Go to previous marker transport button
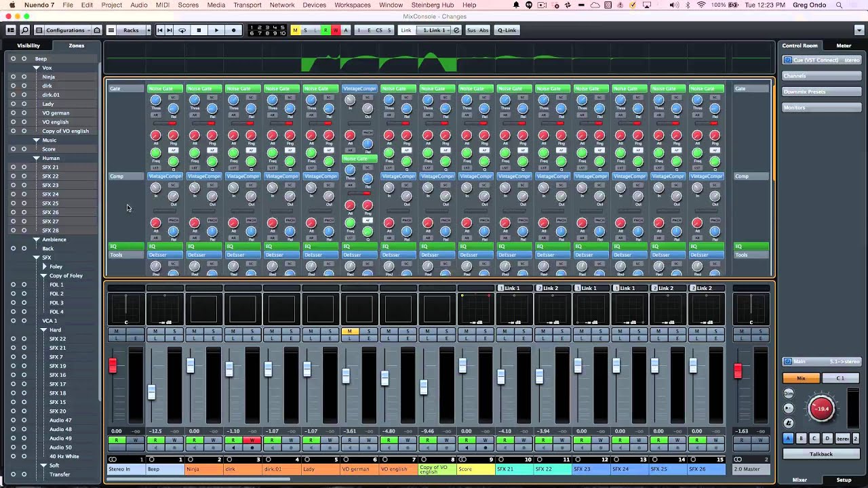Viewport: 868px width, 488px height. [x=160, y=30]
